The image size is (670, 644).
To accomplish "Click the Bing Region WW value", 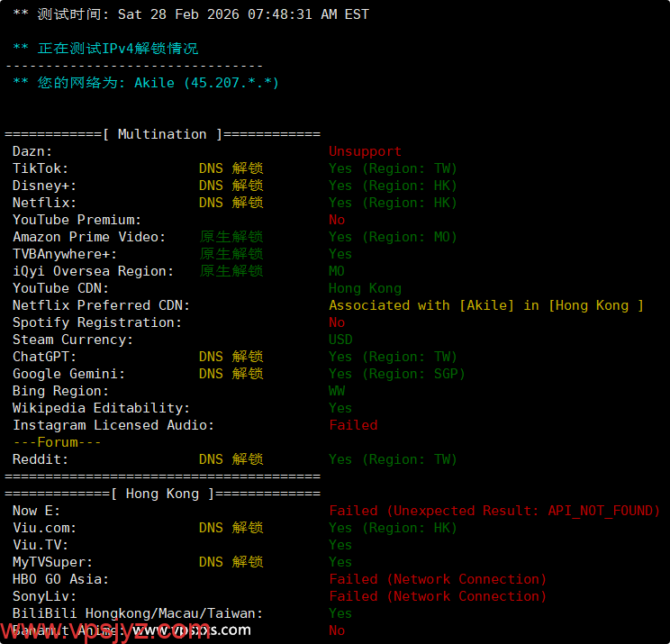I will (x=337, y=391).
